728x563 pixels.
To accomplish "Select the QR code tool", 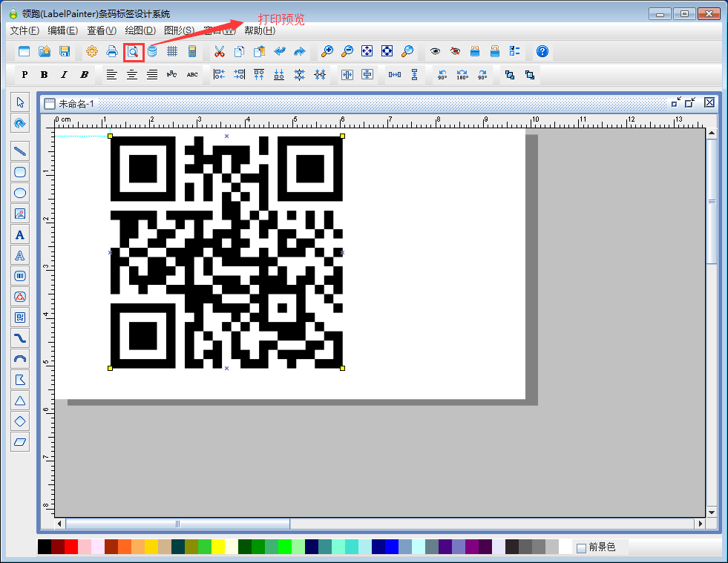I will click(x=20, y=317).
